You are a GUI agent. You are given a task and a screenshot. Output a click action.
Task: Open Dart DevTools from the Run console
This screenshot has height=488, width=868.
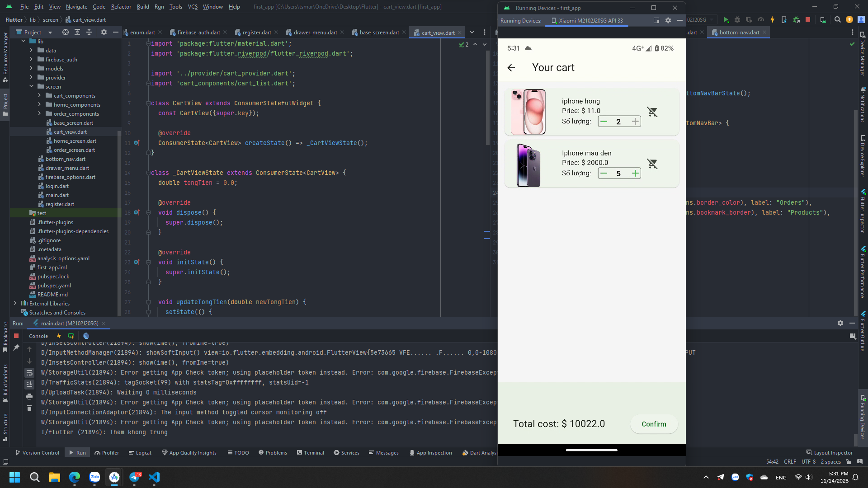[x=86, y=336]
